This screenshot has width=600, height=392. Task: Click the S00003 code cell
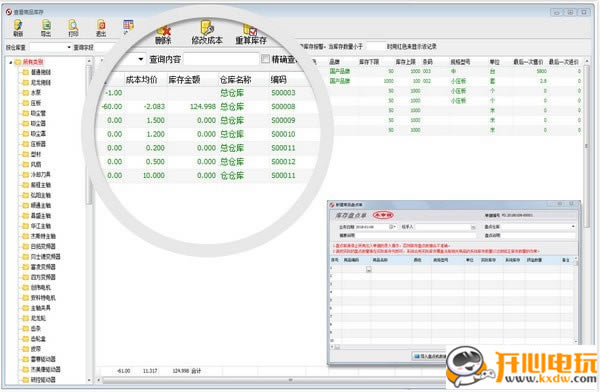(283, 93)
